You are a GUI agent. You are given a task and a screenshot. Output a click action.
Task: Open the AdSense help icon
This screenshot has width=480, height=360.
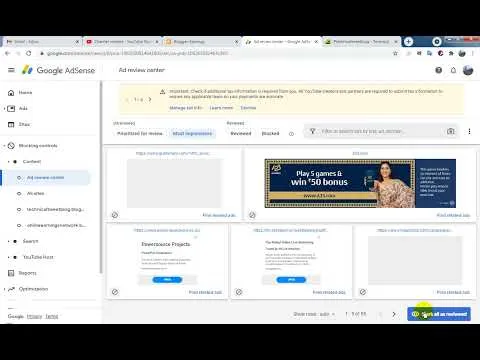point(439,70)
